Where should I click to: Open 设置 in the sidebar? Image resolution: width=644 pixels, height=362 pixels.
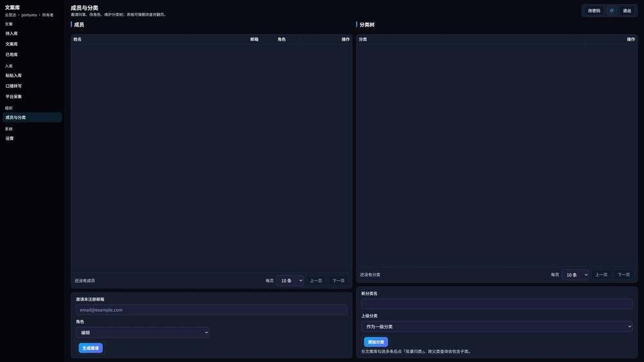pos(32,138)
